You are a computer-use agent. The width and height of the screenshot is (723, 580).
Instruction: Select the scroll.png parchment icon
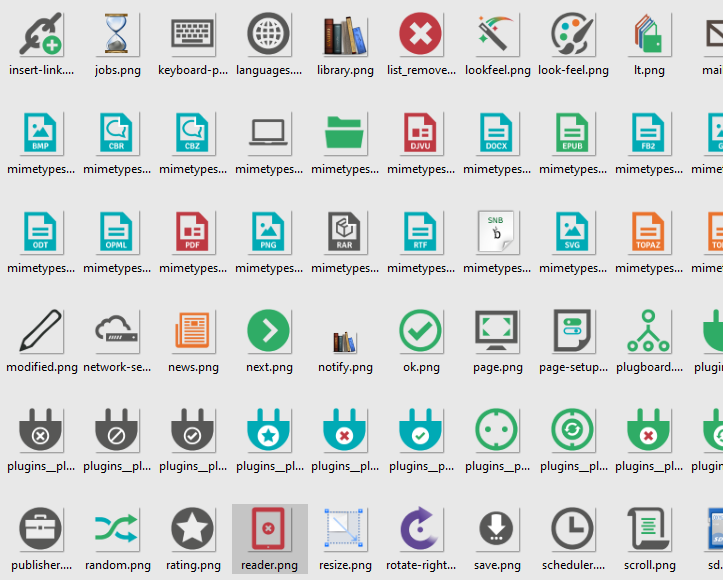click(x=648, y=529)
